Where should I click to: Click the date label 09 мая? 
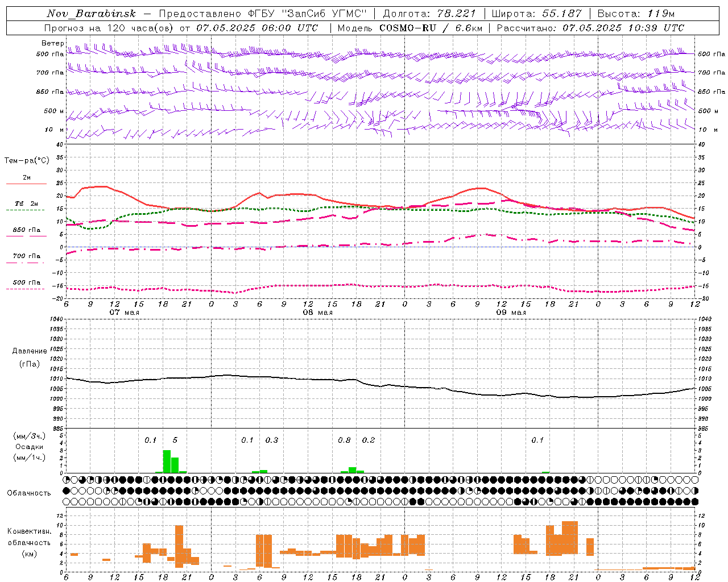click(511, 313)
